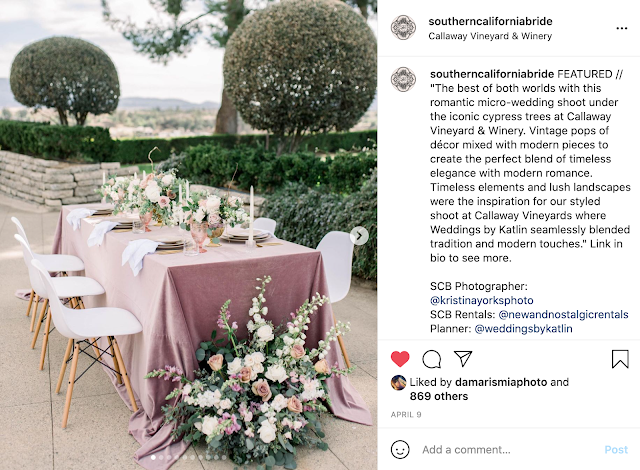Open southerncaliforniabride profile from the header username
Viewport: 640px width, 470px height.
(x=490, y=21)
